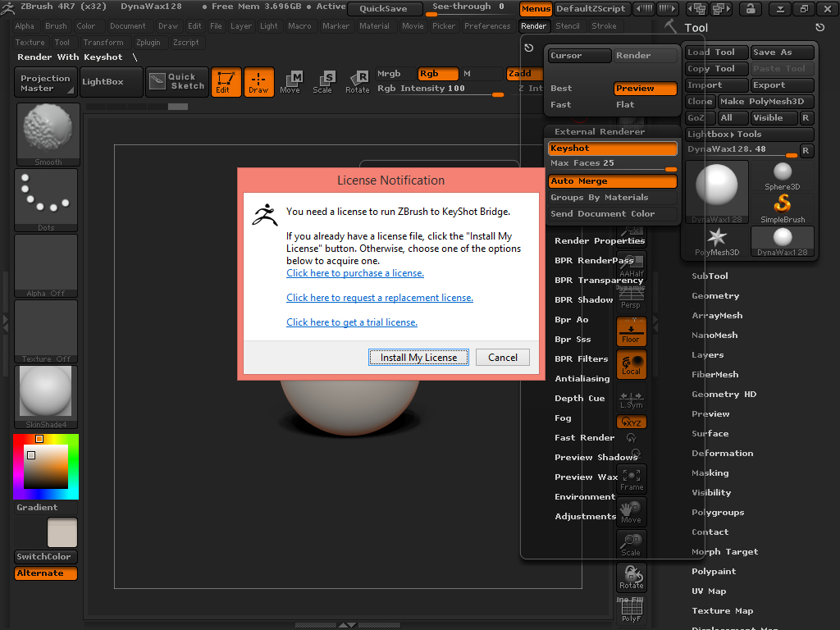840x630 pixels.
Task: Select the SimpleBrush tool
Action: pos(782,209)
